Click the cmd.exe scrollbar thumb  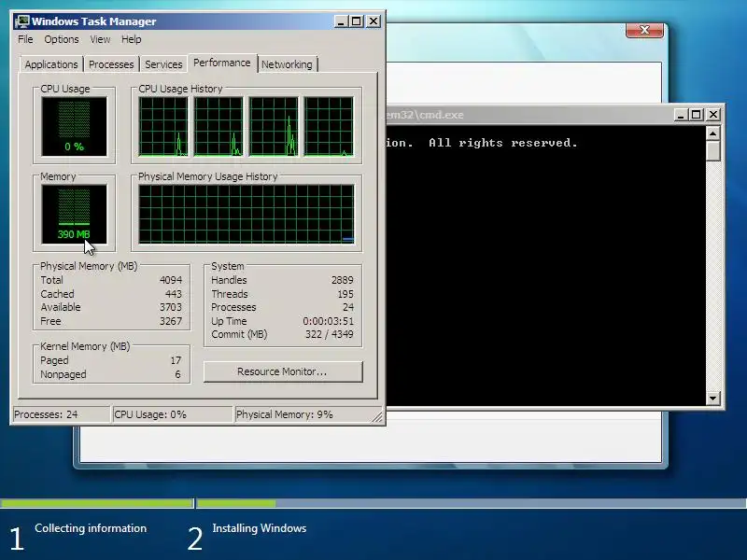coord(712,151)
